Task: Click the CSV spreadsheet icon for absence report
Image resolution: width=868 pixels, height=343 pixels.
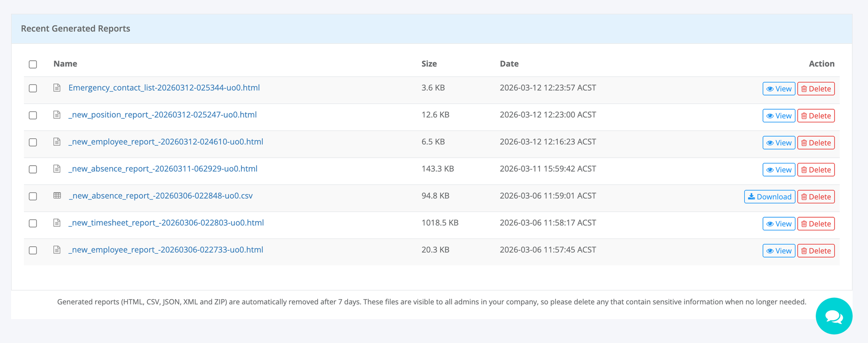Action: (57, 196)
